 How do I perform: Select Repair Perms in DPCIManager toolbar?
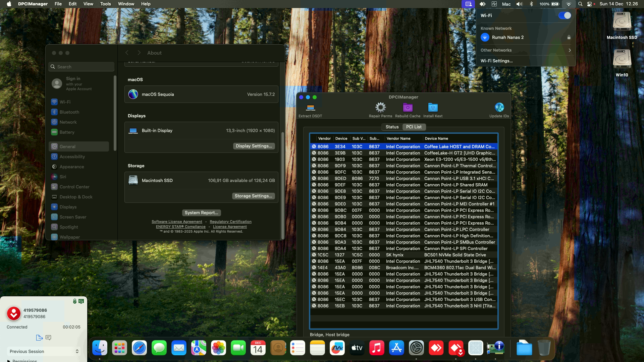pos(380,110)
